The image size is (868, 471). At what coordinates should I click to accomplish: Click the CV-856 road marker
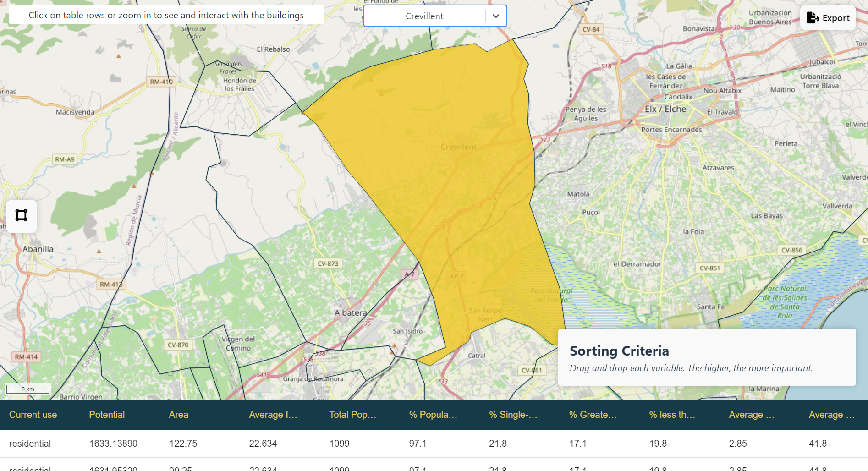tap(792, 250)
